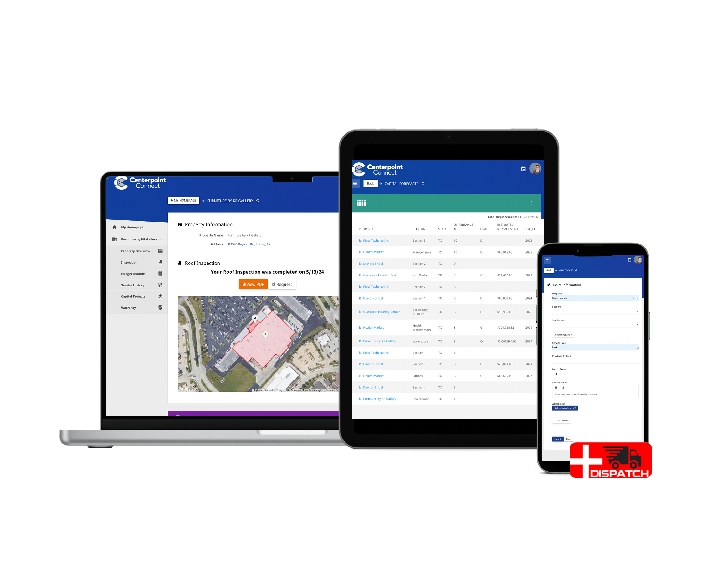Select the Capital Projects icon
The height and width of the screenshot is (580, 728).
[x=160, y=296]
